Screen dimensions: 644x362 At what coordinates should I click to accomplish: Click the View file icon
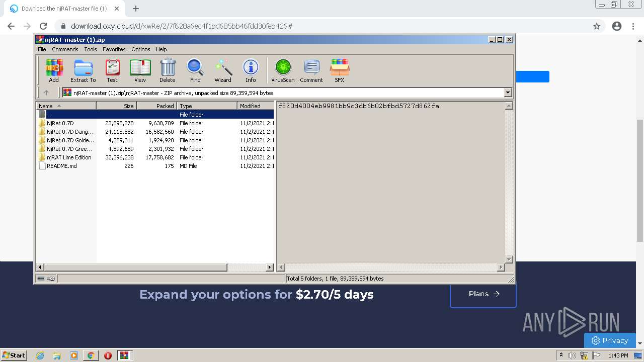click(140, 70)
